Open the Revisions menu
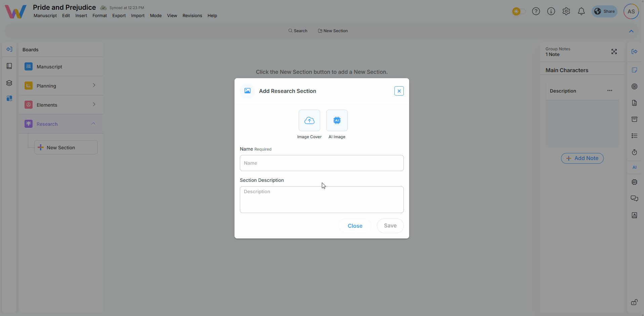The image size is (644, 316). 192,16
